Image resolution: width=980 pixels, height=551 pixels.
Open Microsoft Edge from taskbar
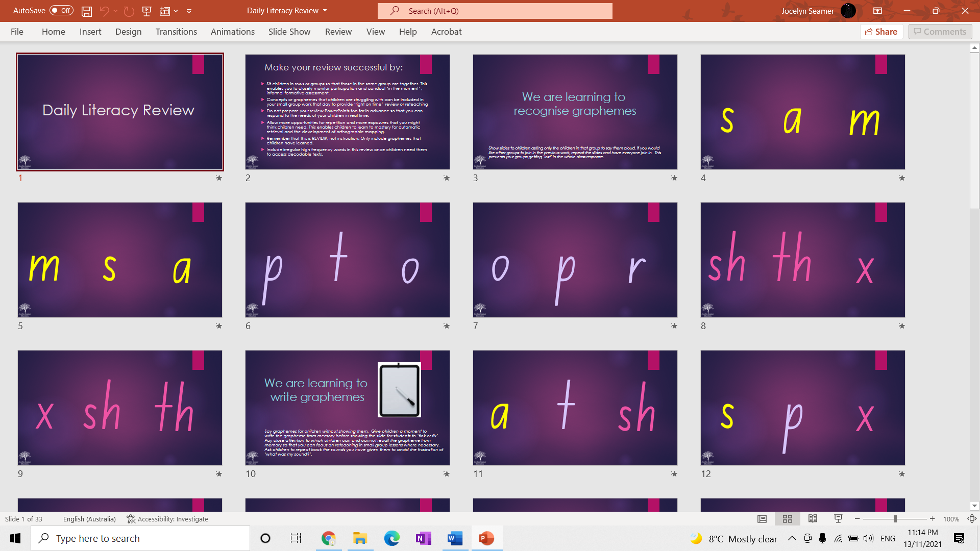(x=392, y=538)
